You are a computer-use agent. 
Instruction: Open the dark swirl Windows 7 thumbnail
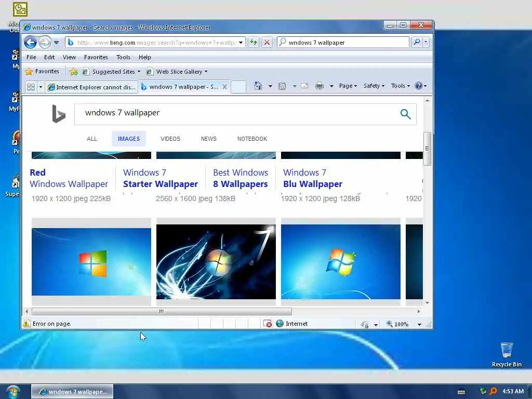[216, 262]
